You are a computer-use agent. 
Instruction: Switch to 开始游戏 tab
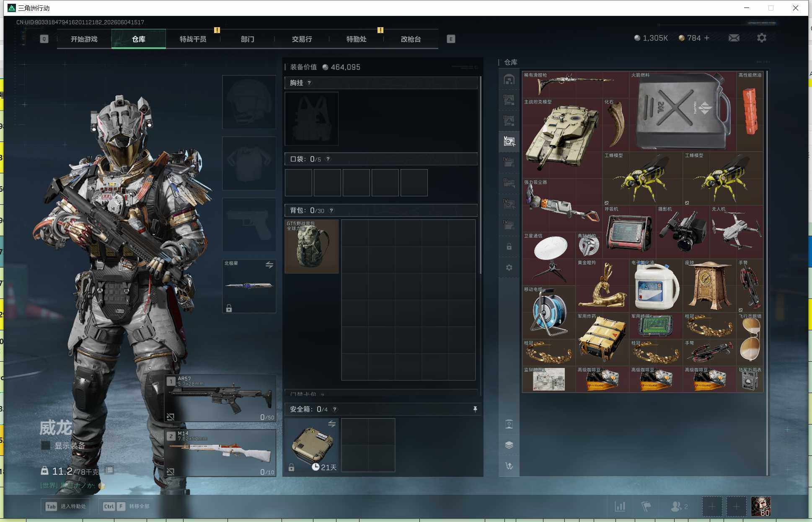click(84, 39)
